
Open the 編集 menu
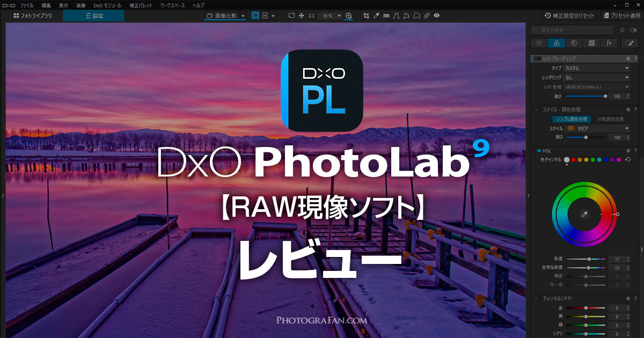click(46, 5)
